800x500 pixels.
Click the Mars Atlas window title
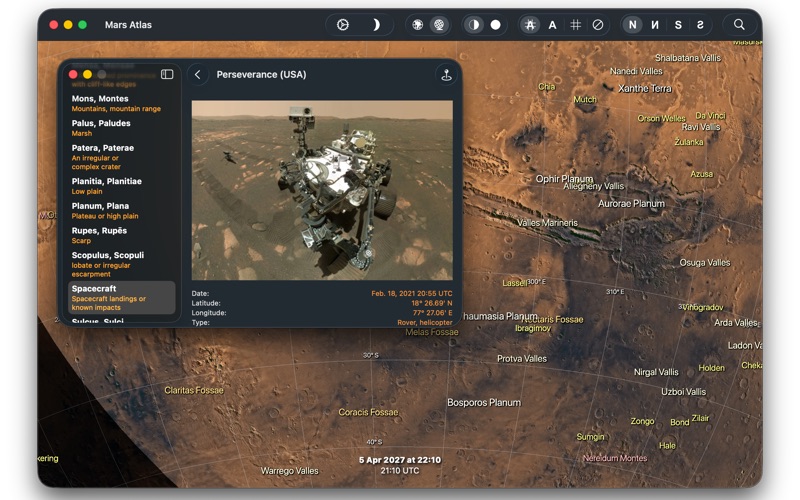(128, 24)
